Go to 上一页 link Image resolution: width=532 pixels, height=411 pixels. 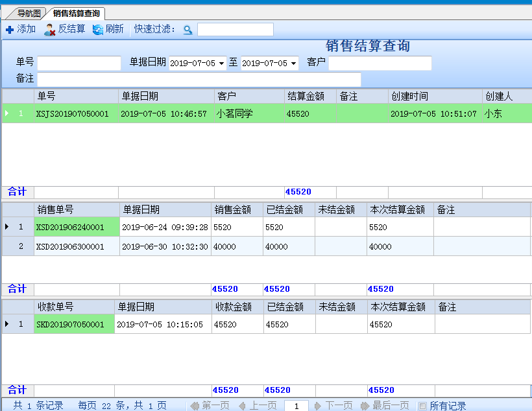tap(263, 406)
